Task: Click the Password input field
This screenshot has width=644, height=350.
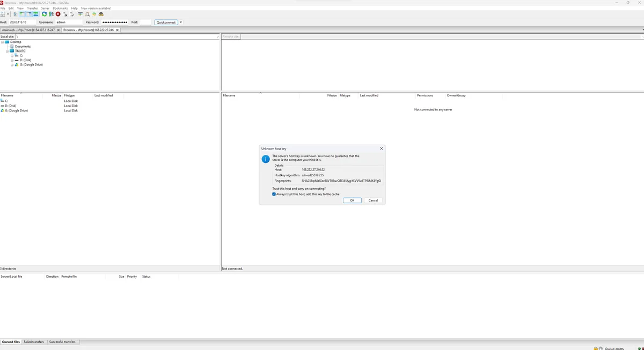Action: coord(115,22)
